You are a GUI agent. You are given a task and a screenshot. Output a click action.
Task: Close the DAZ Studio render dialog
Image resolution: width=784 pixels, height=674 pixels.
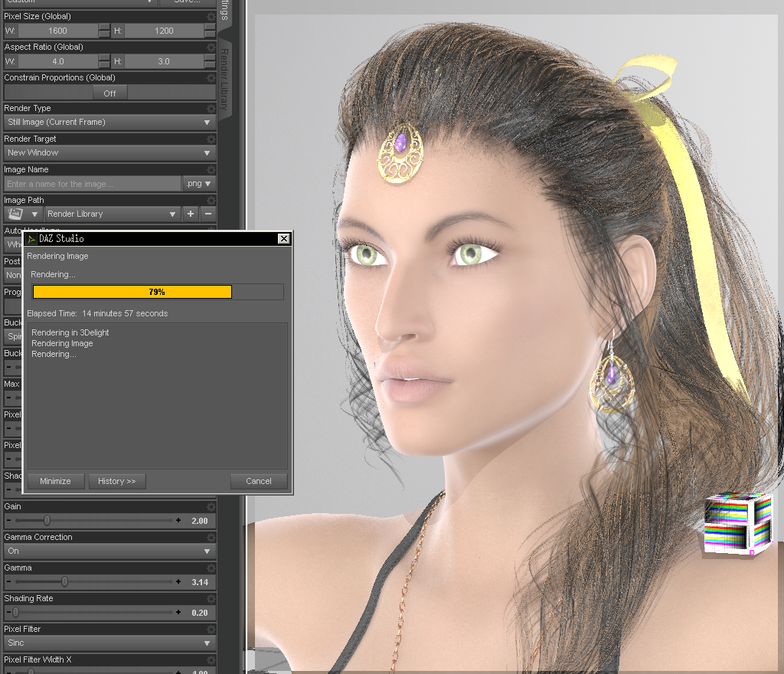[283, 238]
